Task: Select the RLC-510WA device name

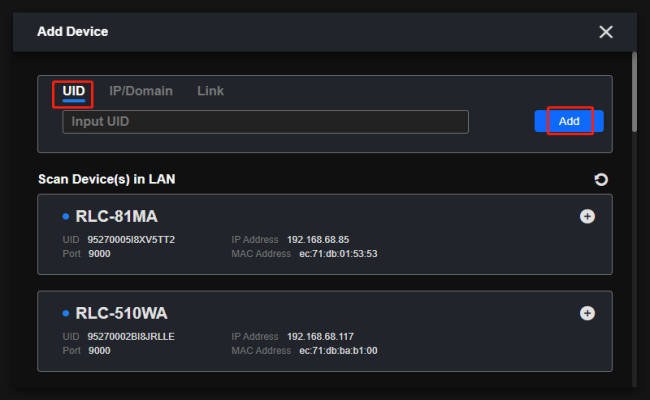Action: click(x=121, y=313)
